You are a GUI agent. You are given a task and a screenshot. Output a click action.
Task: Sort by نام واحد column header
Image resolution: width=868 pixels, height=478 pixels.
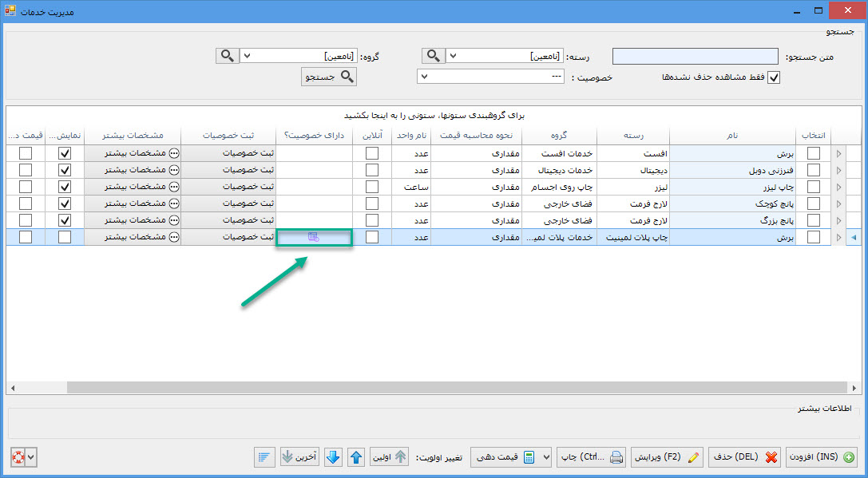pos(410,136)
